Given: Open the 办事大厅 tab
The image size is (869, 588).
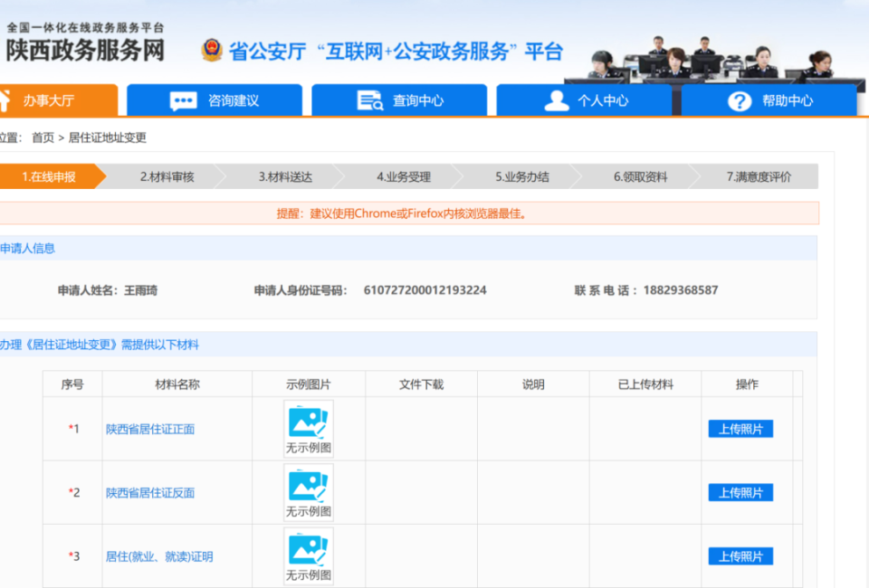Looking at the screenshot, I should click(58, 100).
